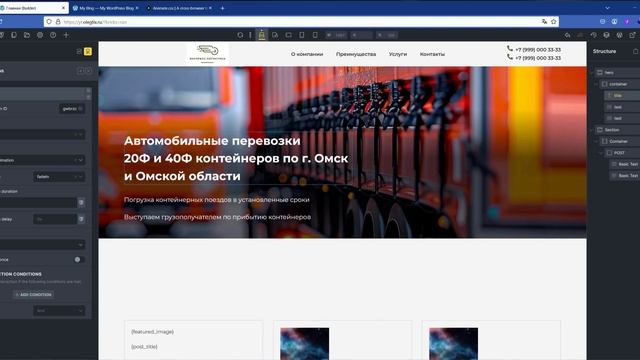This screenshot has width=640, height=360.
Task: Open the WordPress dashboard icon
Action: coord(620,35)
